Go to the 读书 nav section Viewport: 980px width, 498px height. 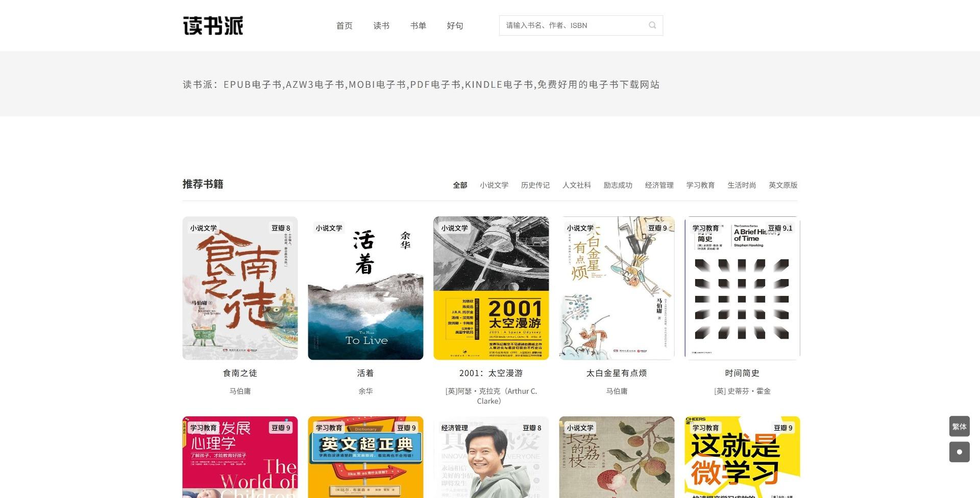click(x=381, y=26)
